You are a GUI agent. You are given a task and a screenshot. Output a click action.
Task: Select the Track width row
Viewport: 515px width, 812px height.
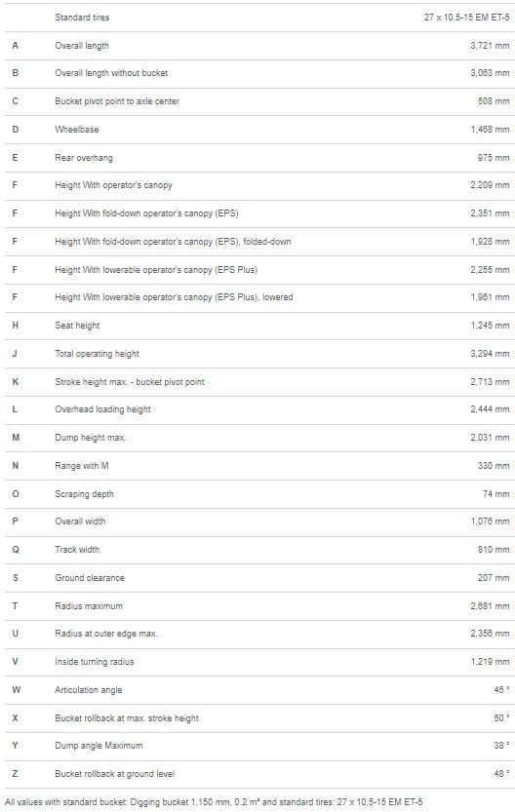point(259,550)
